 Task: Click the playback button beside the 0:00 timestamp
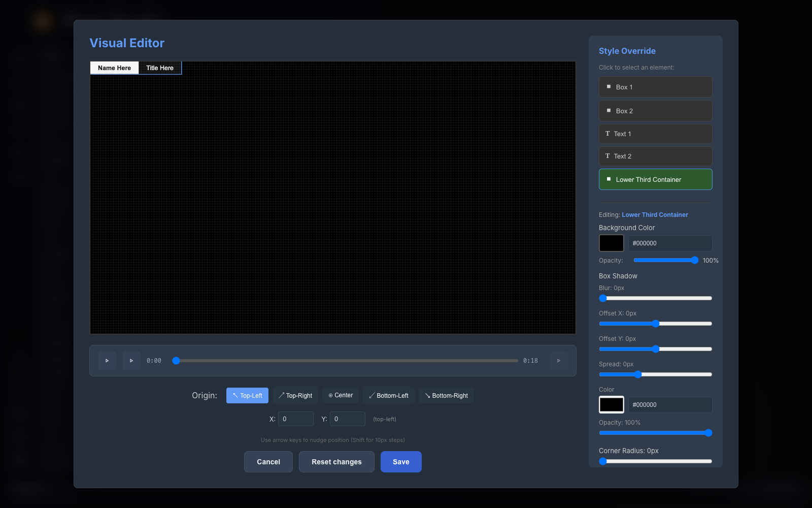131,361
